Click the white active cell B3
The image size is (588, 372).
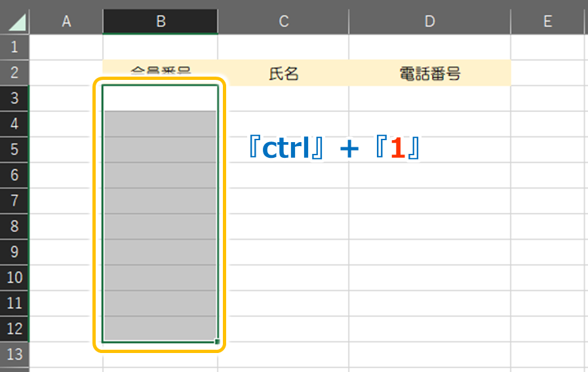[x=161, y=99]
